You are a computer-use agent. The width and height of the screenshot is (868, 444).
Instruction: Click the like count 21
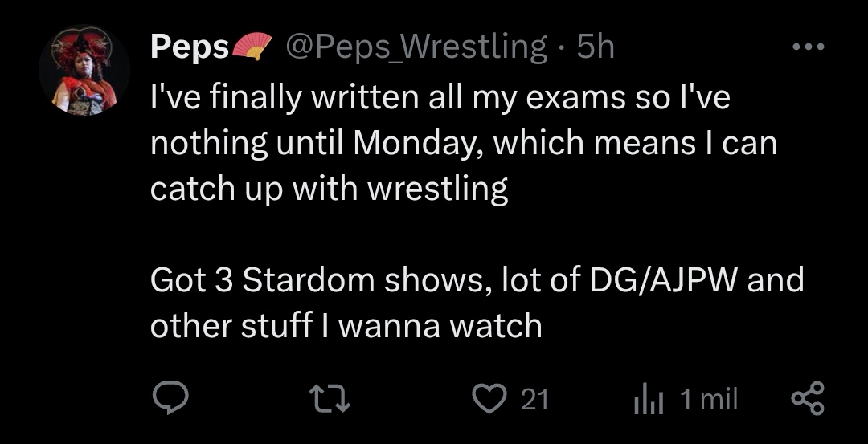click(x=534, y=399)
